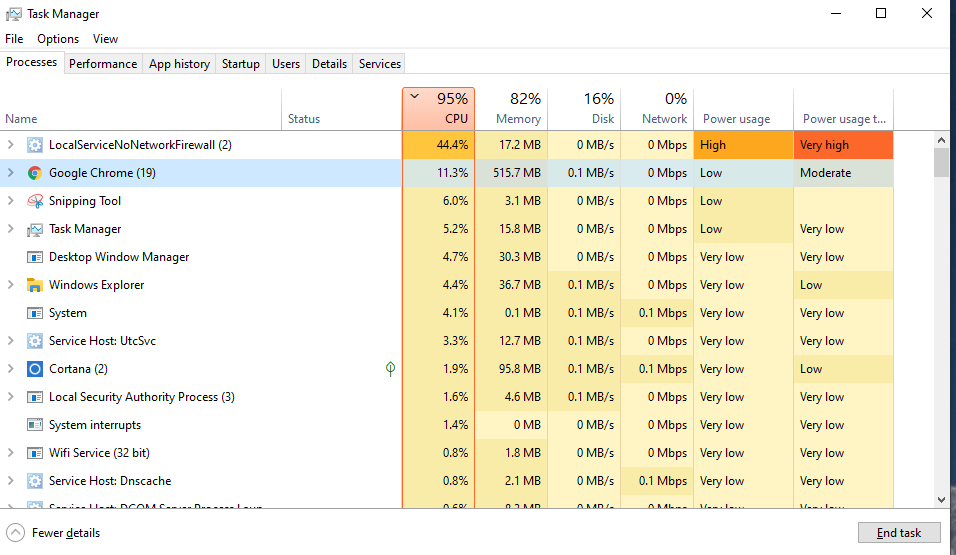Click the Desktop Window Manager icon
This screenshot has height=555, width=956.
[35, 257]
